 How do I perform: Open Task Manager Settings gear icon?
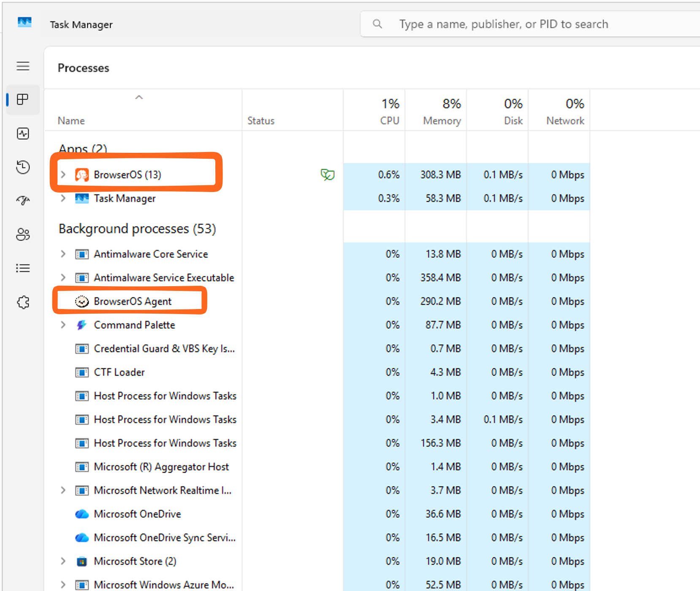pyautogui.click(x=23, y=302)
